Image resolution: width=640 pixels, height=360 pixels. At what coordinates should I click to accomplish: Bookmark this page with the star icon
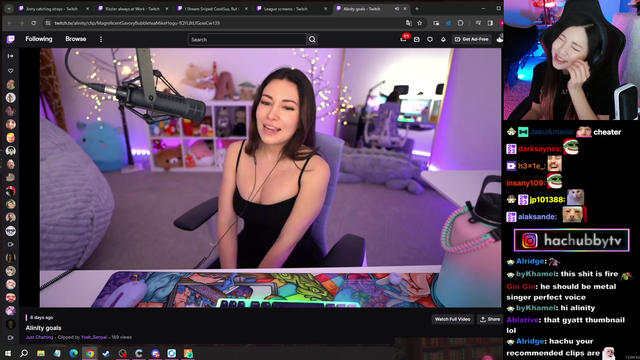click(x=420, y=23)
